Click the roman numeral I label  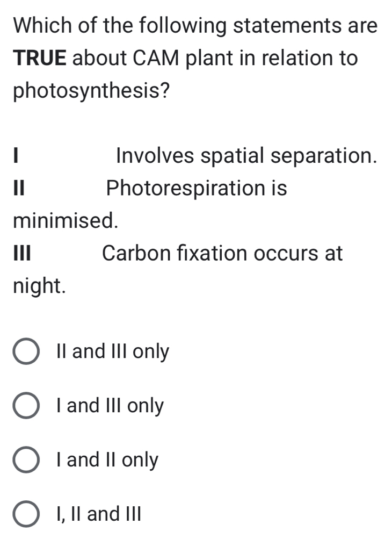[x=15, y=157]
